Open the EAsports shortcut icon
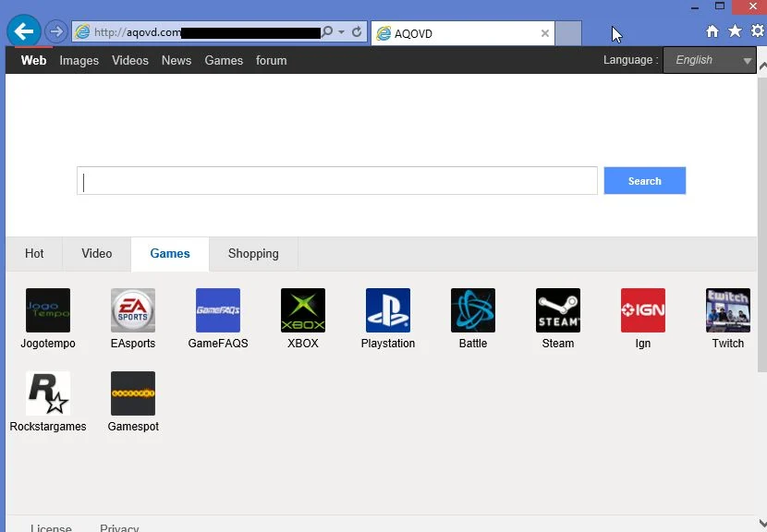 (x=133, y=310)
